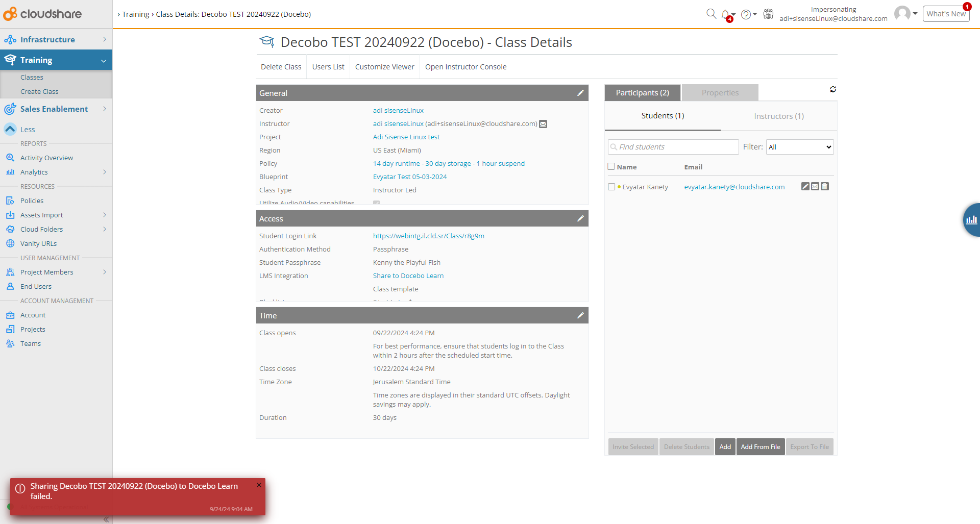Edit the Time section with pencil icon
This screenshot has height=524, width=980.
pyautogui.click(x=580, y=315)
